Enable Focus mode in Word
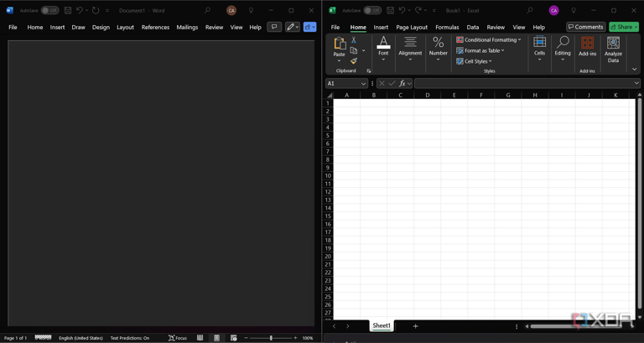The height and width of the screenshot is (343, 644). (178, 338)
